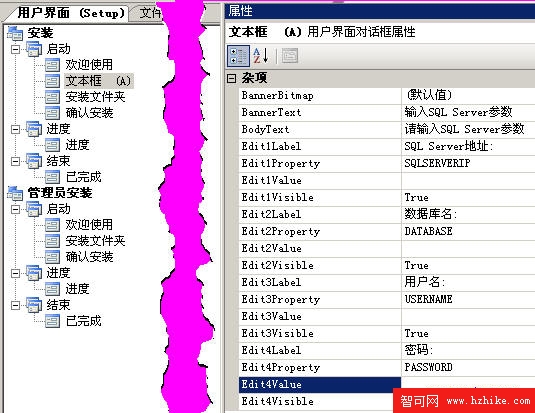
Task: Click True value of Edit2Visible
Action: pos(416,266)
